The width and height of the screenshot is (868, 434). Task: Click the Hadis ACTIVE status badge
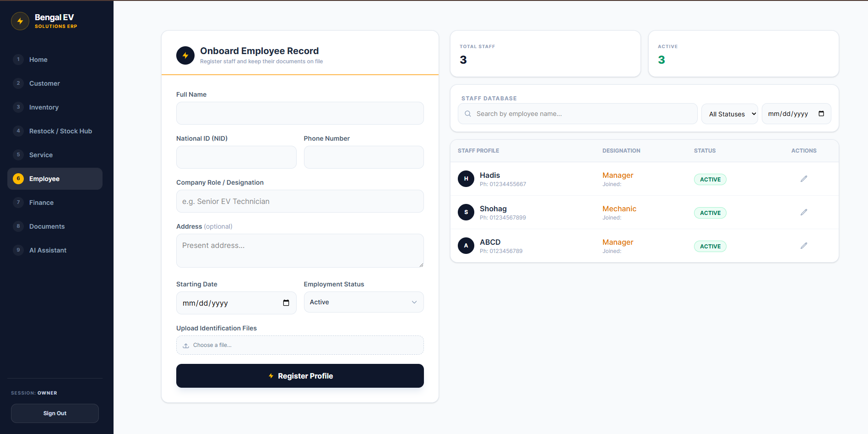click(710, 180)
